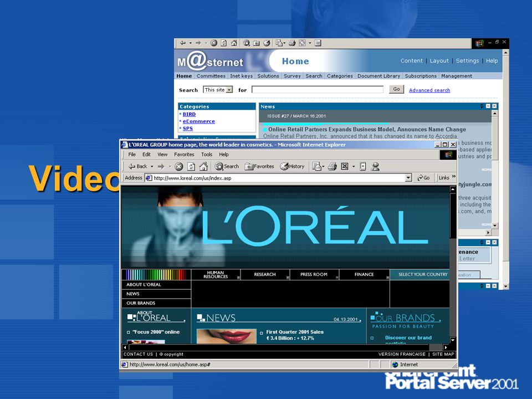Open the Edit menu in Internet Explorer
The image size is (532, 399).
(146, 155)
